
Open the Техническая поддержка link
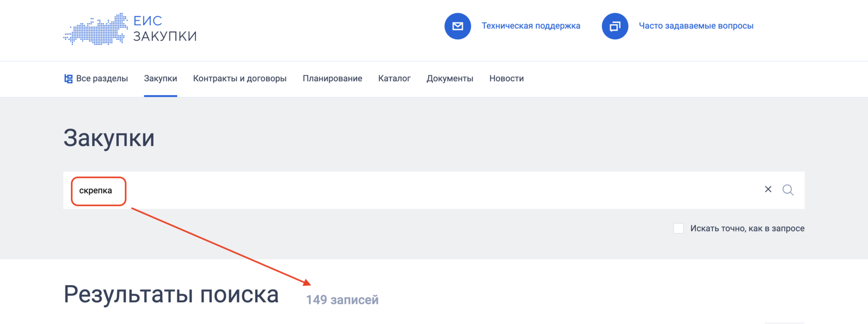pyautogui.click(x=531, y=26)
